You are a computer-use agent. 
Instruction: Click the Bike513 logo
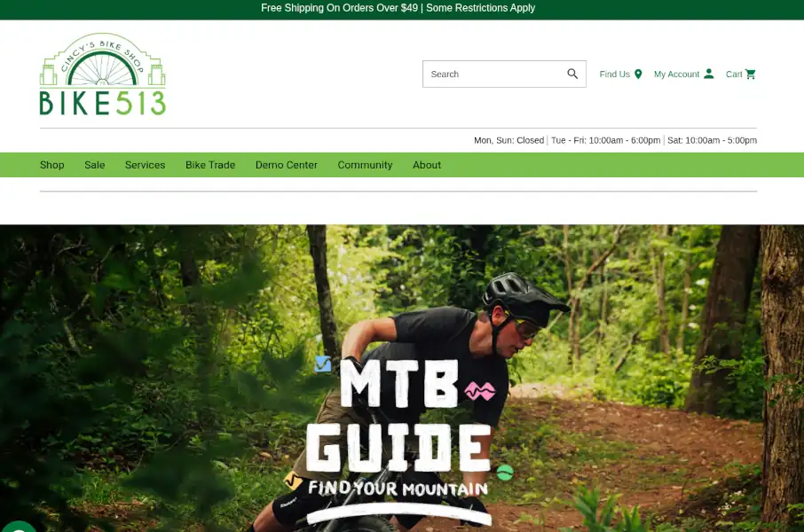pyautogui.click(x=103, y=74)
